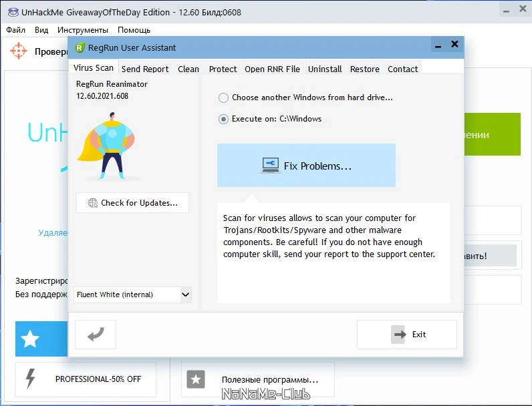
Task: Open the Инструменты menu
Action: 83,30
